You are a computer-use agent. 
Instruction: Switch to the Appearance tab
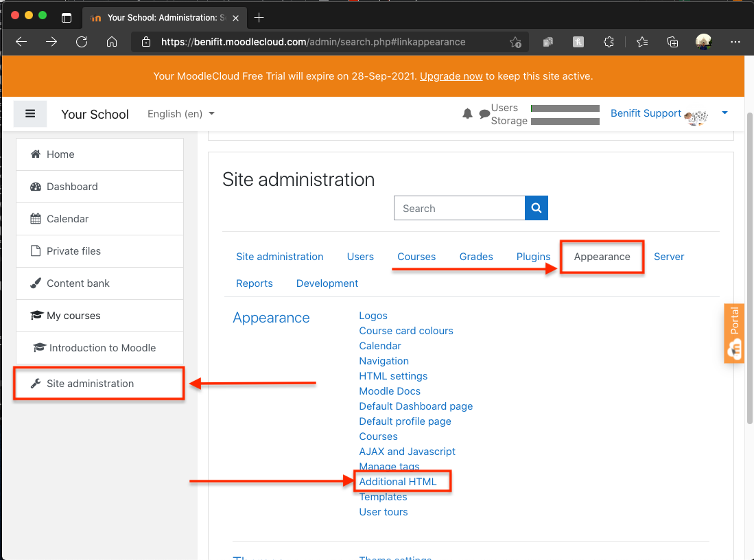pyautogui.click(x=602, y=257)
